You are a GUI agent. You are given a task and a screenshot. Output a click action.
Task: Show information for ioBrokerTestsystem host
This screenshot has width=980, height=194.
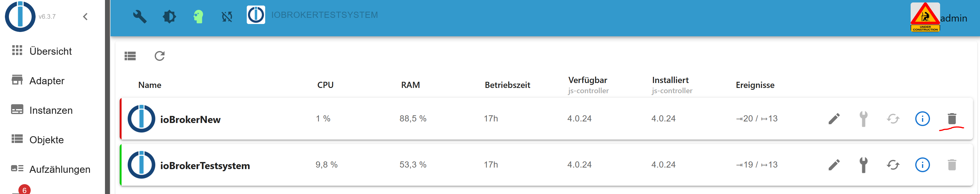pyautogui.click(x=922, y=165)
